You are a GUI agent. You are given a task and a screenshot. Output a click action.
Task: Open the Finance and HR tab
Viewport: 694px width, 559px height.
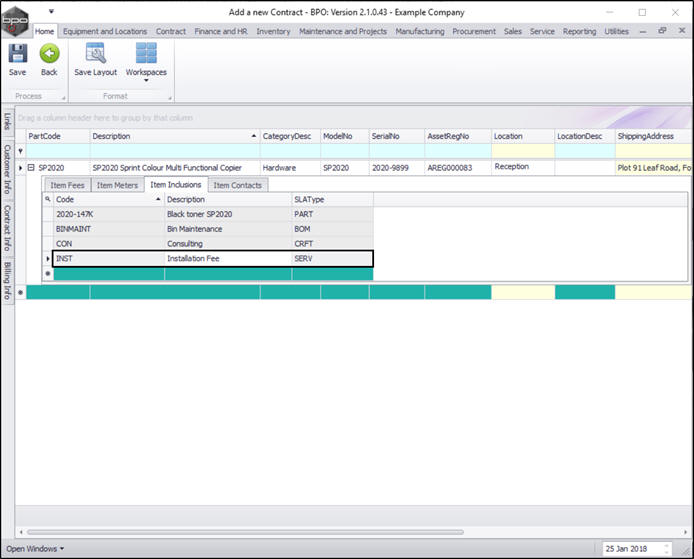pos(221,31)
